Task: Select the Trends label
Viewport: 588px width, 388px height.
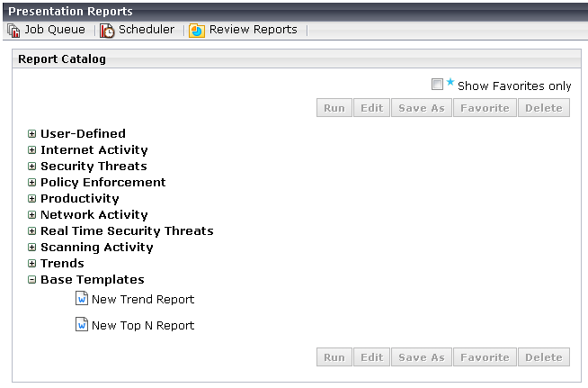Action: click(62, 263)
